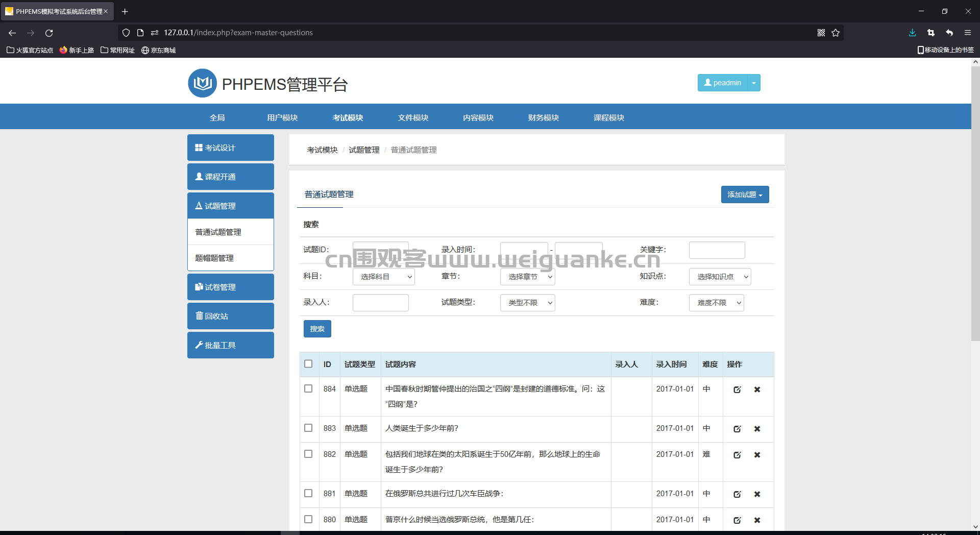The width and height of the screenshot is (980, 535).
Task: Check the box for question 880
Action: [x=308, y=519]
